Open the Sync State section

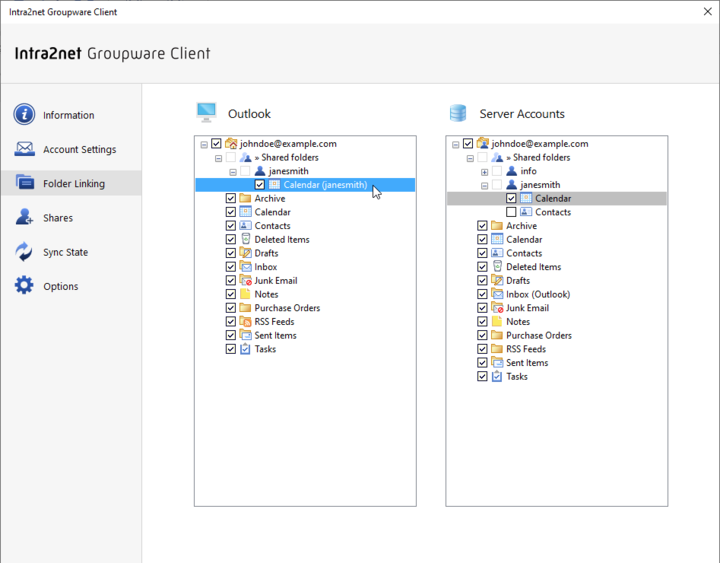pyautogui.click(x=71, y=252)
